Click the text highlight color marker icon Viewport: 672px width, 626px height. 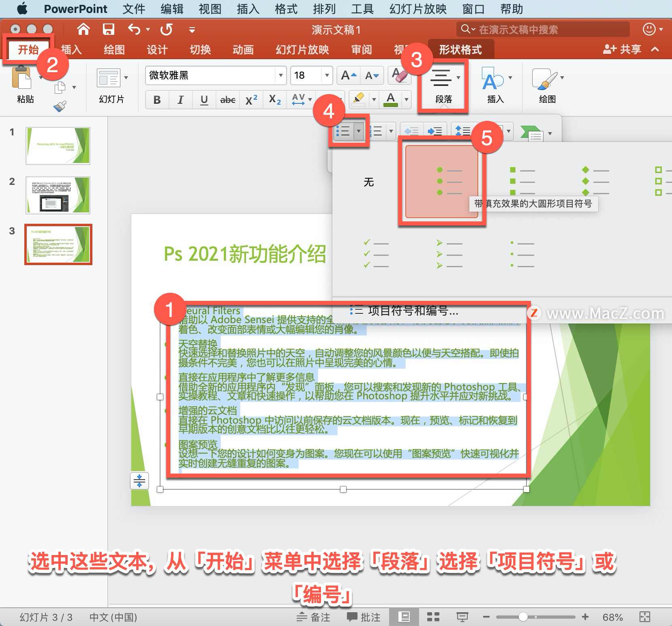[x=358, y=99]
